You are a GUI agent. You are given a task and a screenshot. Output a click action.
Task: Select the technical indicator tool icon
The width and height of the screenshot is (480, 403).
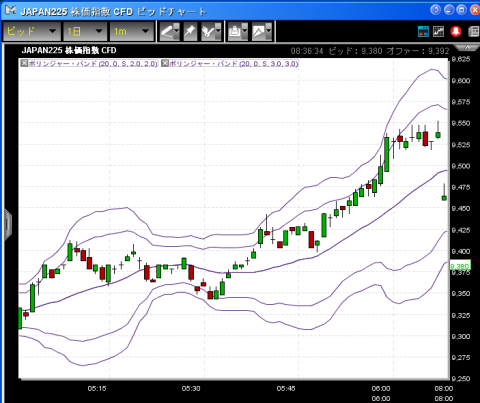[208, 32]
